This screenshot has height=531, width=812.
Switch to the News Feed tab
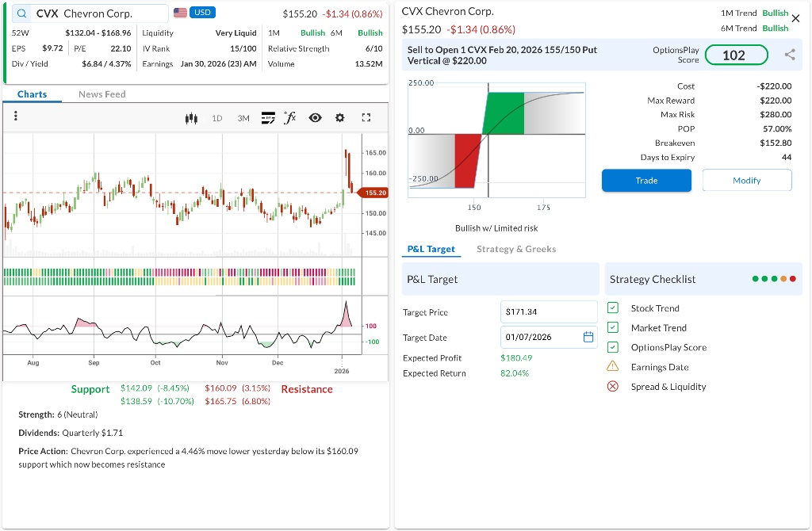[101, 94]
